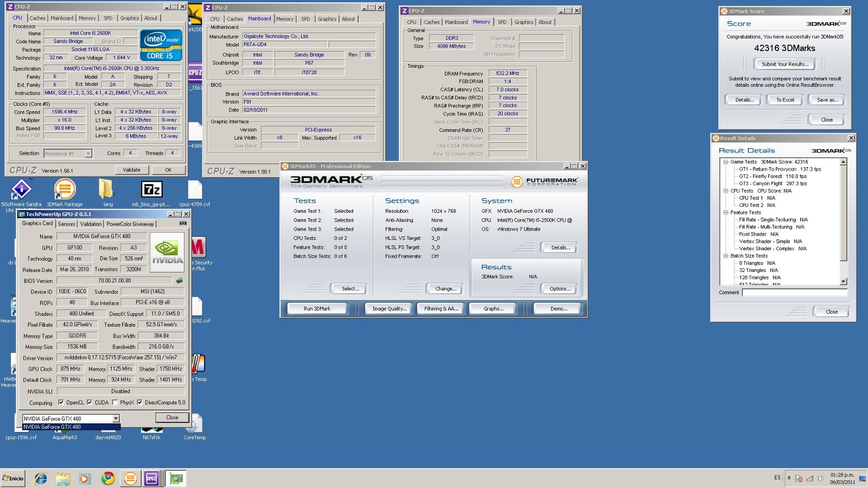868x488 pixels.
Task: Click the OK button in CPU-Z
Action: click(168, 170)
